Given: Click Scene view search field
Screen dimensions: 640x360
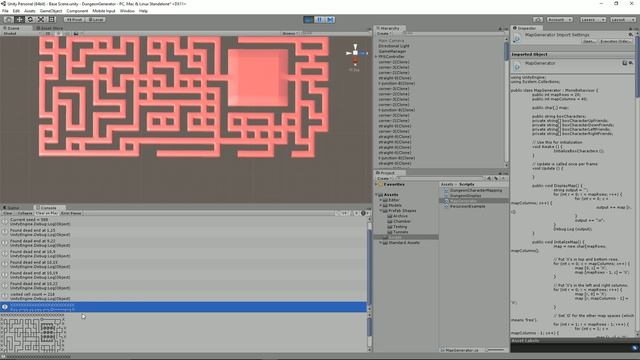Looking at the screenshot, I should click(335, 33).
